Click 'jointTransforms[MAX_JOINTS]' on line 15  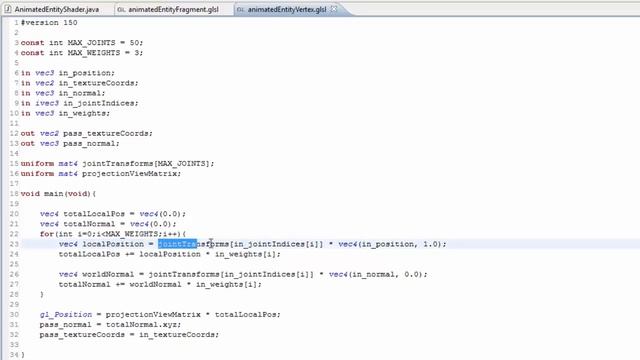coord(146,164)
